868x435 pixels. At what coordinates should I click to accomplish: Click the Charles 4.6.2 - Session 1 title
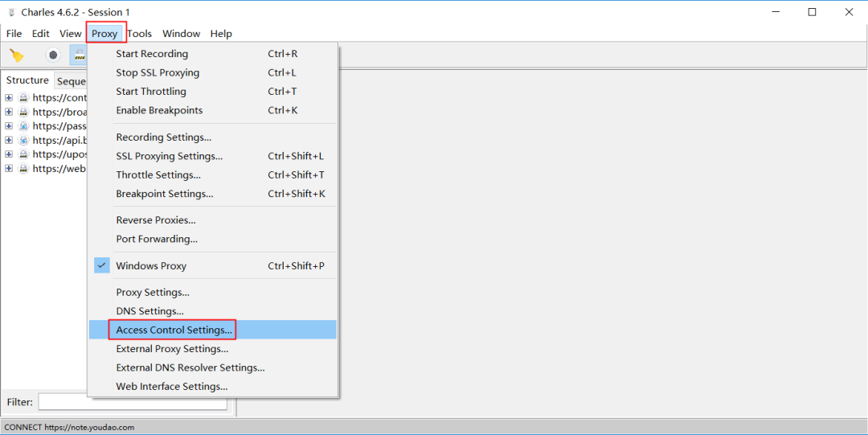click(x=77, y=12)
